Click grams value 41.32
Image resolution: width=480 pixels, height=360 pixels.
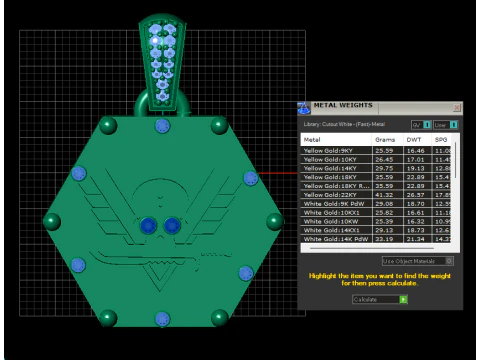pyautogui.click(x=384, y=195)
